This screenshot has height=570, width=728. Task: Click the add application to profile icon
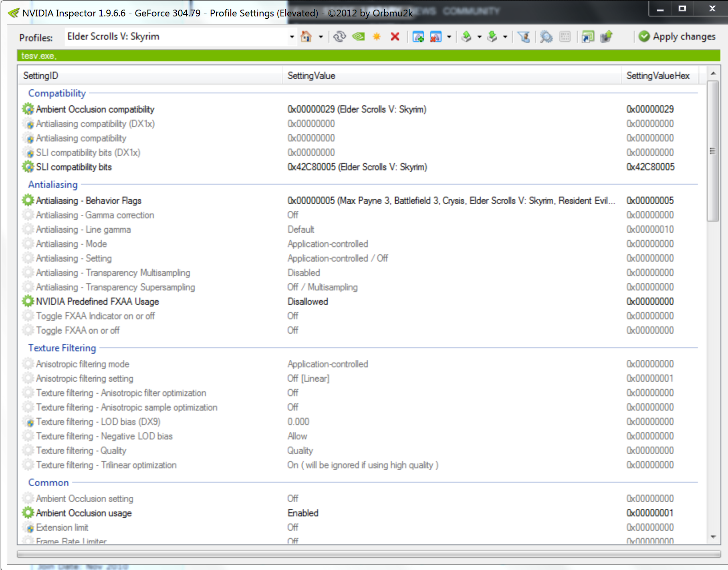tap(418, 37)
